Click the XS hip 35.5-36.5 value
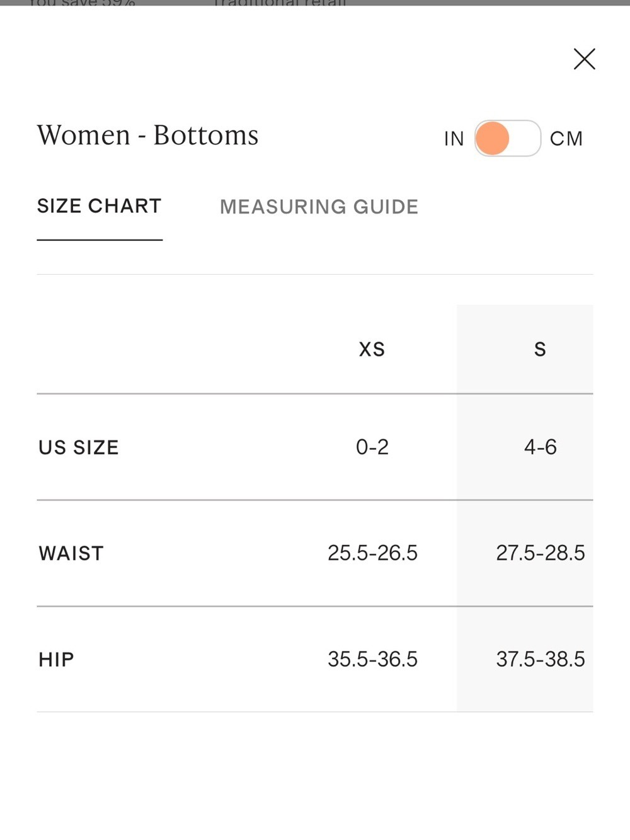 click(x=372, y=659)
